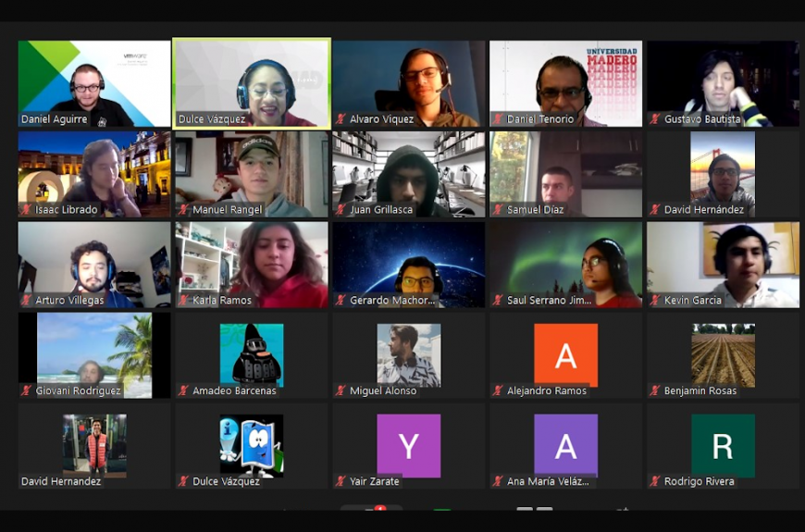Click the muted mic icon beside Yair Zarate
Image resolution: width=805 pixels, height=532 pixels.
tap(341, 482)
